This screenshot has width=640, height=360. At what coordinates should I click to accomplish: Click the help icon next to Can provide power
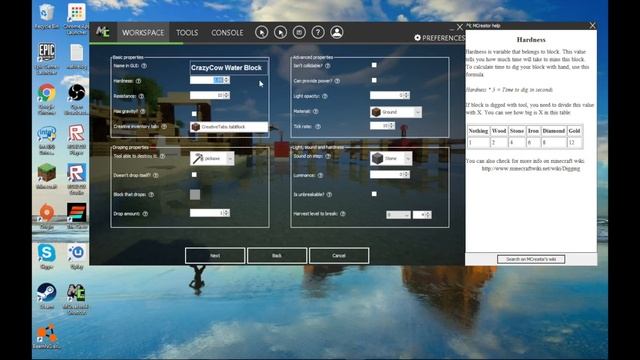click(337, 81)
